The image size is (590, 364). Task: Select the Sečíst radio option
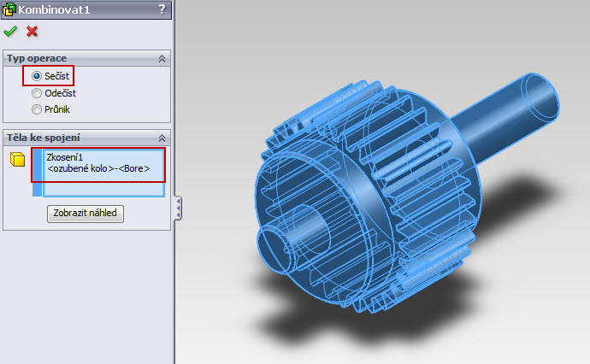click(x=37, y=76)
